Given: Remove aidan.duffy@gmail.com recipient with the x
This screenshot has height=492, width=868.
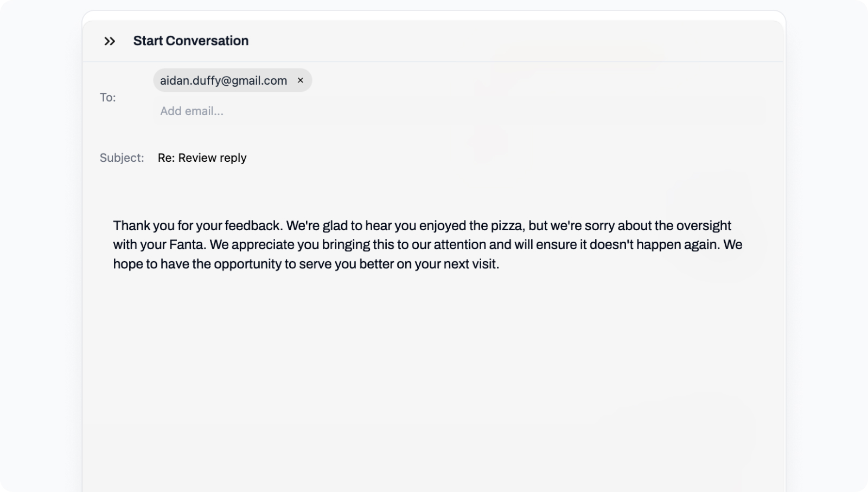Looking at the screenshot, I should pyautogui.click(x=300, y=80).
